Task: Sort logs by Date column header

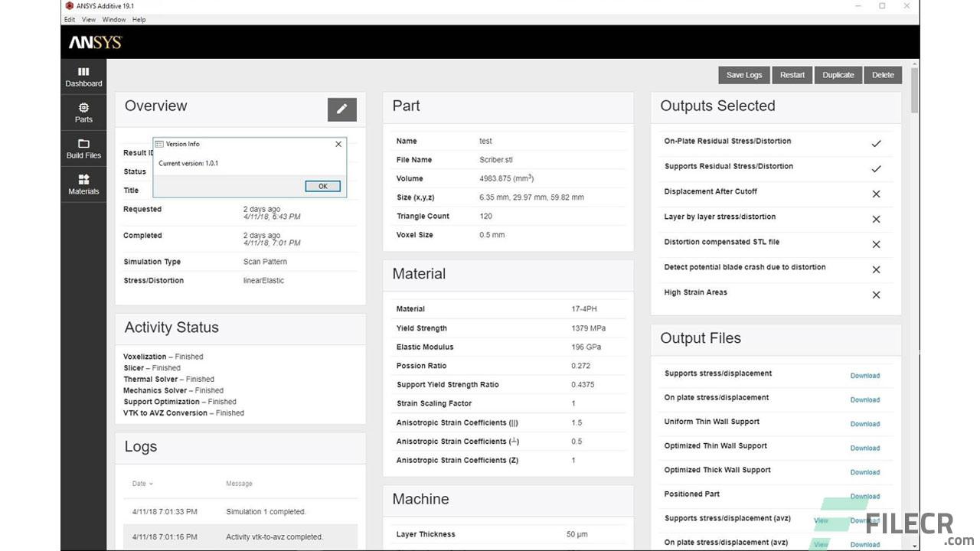Action: click(142, 484)
